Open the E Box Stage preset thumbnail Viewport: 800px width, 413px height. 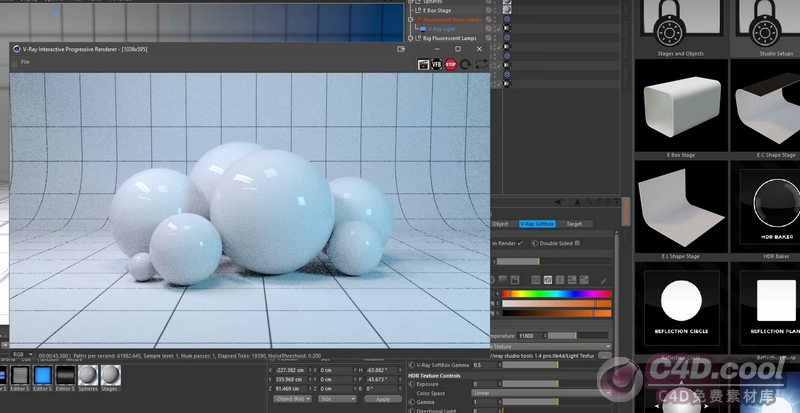click(x=681, y=105)
